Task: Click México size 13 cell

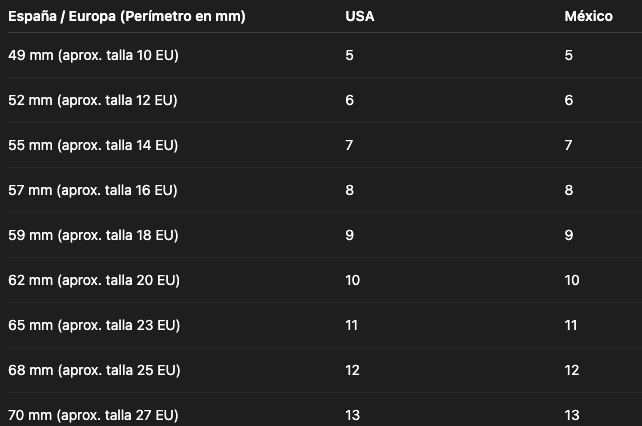Action: click(572, 415)
